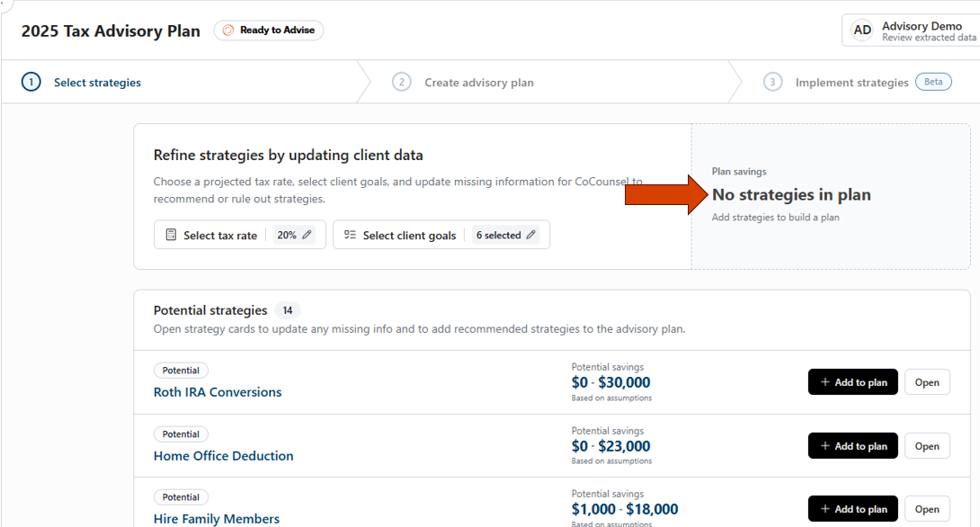The height and width of the screenshot is (527, 980).
Task: Click the step 2 circle icon
Action: pos(401,83)
